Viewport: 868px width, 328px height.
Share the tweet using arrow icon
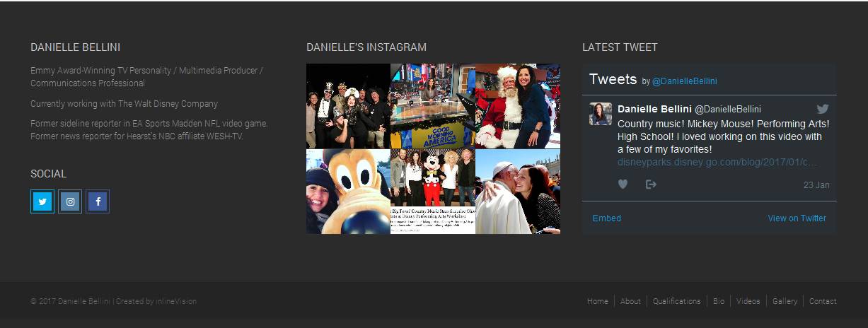651,184
